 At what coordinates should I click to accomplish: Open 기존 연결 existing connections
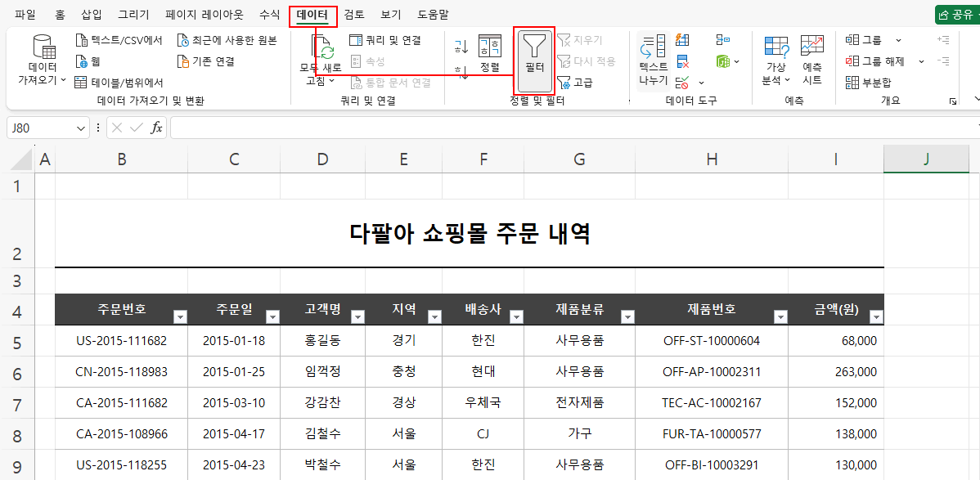pos(206,61)
